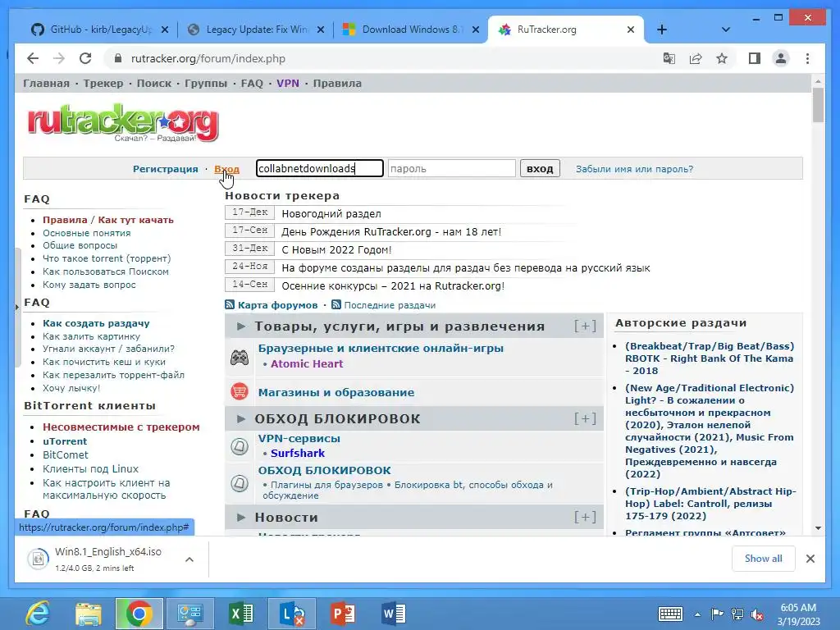The width and height of the screenshot is (840, 630).
Task: Open the Правила menu item
Action: pyautogui.click(x=337, y=83)
